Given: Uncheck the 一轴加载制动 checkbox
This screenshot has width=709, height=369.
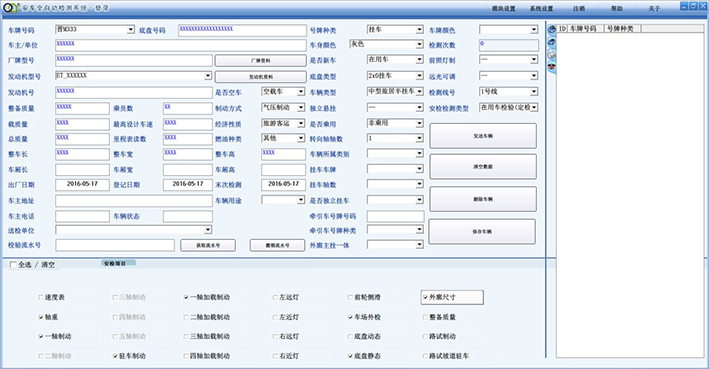Looking at the screenshot, I should [186, 297].
